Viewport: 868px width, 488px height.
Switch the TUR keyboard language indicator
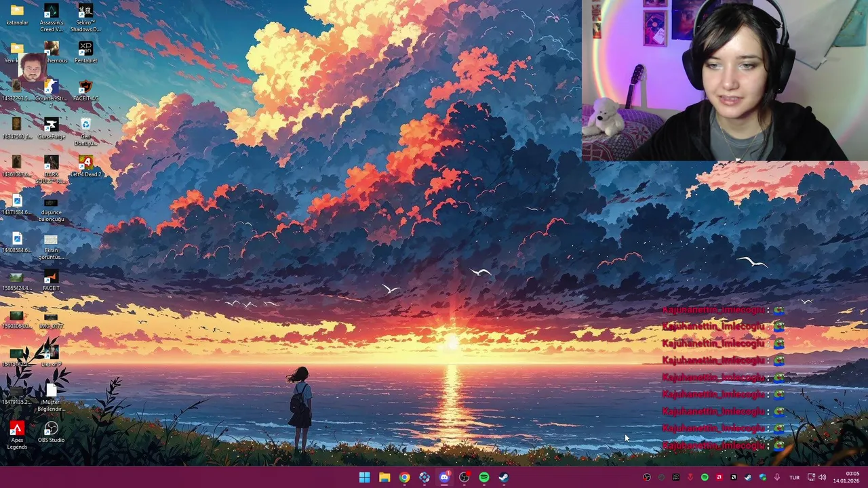point(794,478)
